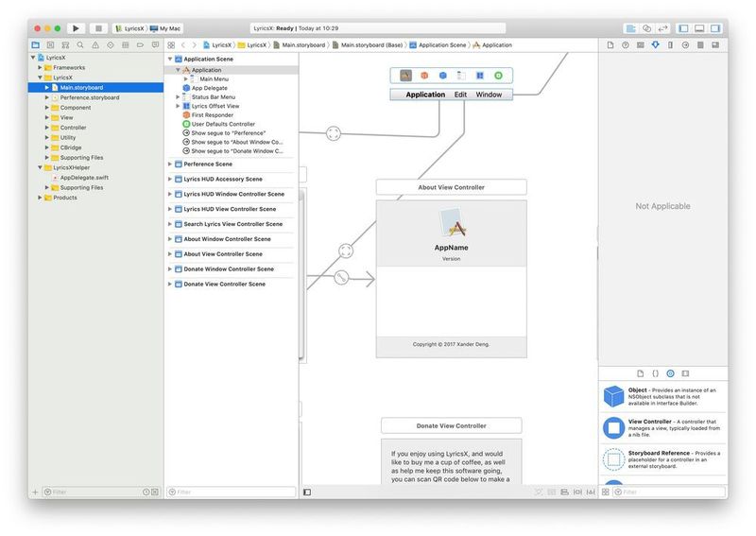The height and width of the screenshot is (536, 756).
Task: Pick View Controller from object library
Action: click(x=663, y=428)
